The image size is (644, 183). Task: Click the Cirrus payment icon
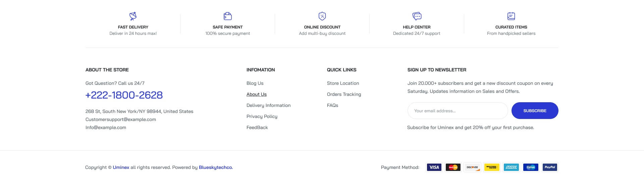click(x=531, y=167)
